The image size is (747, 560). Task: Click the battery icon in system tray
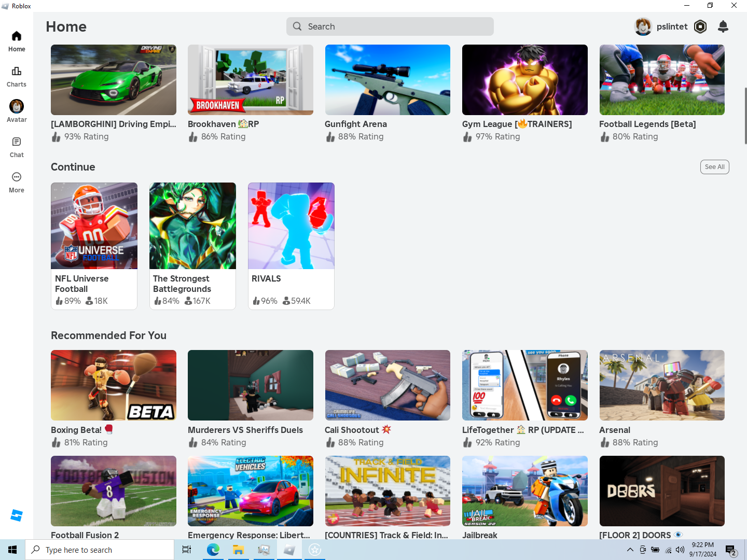[x=655, y=550]
